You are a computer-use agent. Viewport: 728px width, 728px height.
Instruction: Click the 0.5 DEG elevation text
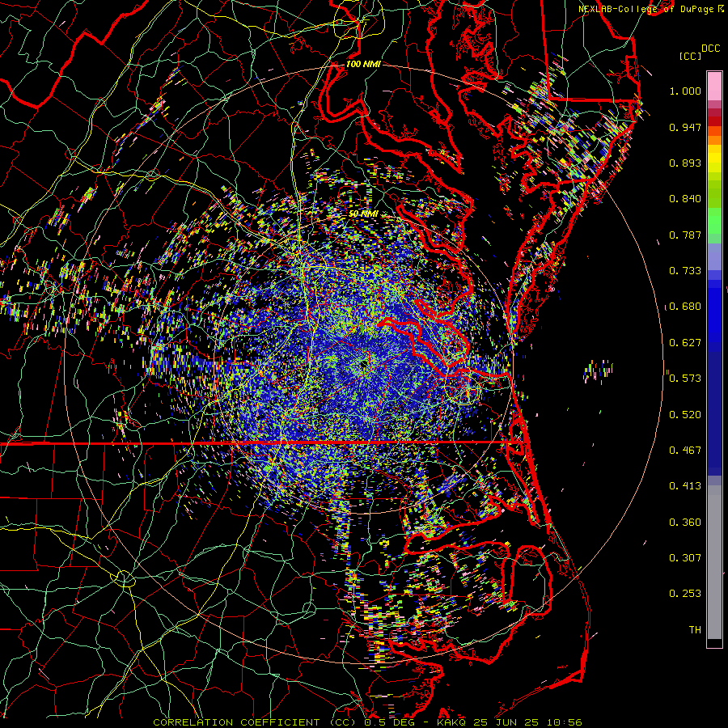pos(390,722)
